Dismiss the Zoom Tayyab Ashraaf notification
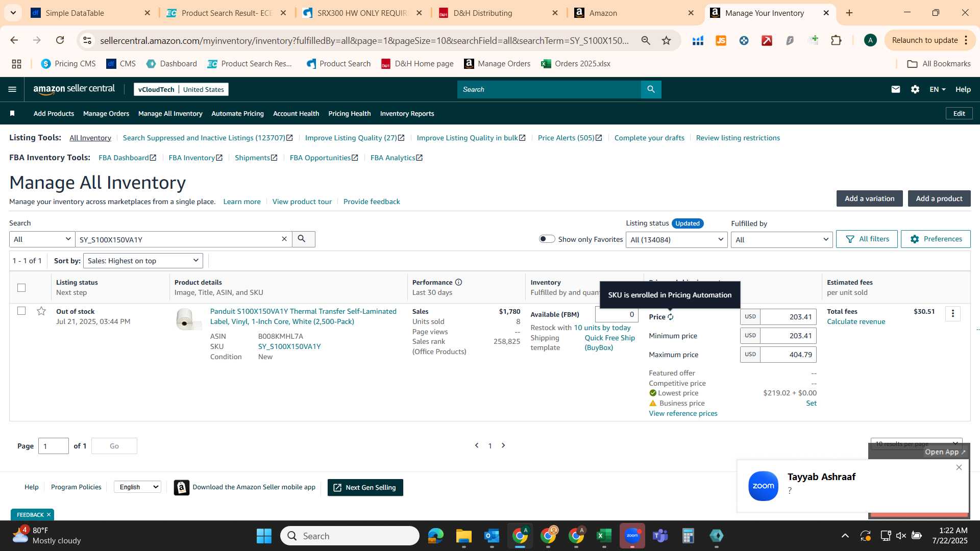The width and height of the screenshot is (980, 551). tap(959, 467)
